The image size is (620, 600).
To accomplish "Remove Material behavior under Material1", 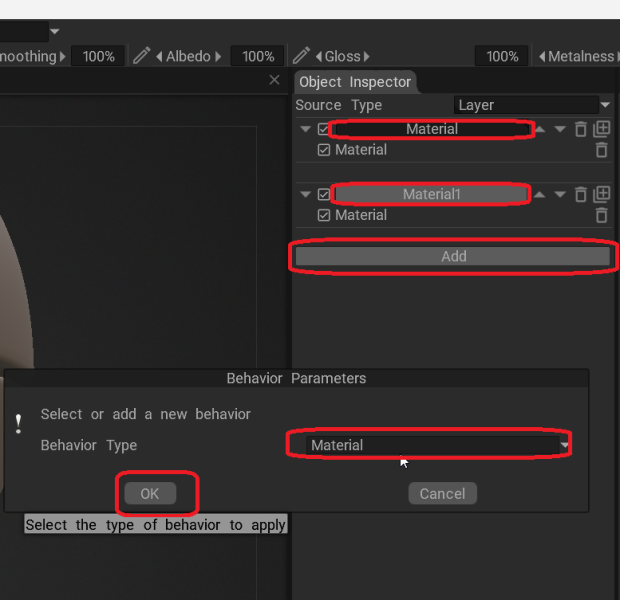I will (x=601, y=216).
